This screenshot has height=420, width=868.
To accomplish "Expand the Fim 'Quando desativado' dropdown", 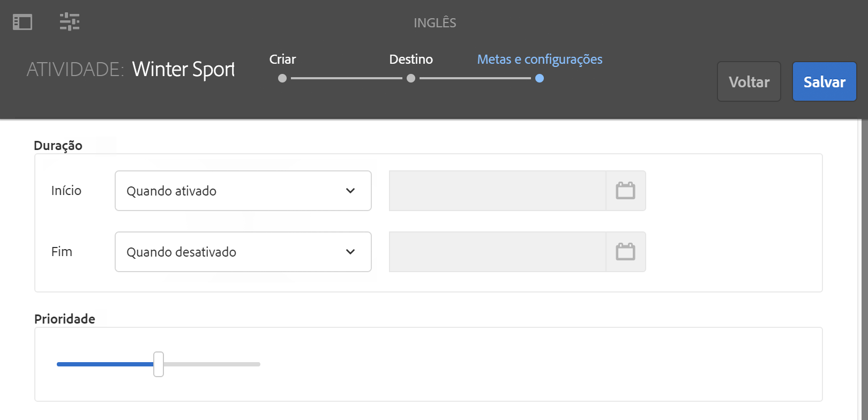I will point(243,252).
